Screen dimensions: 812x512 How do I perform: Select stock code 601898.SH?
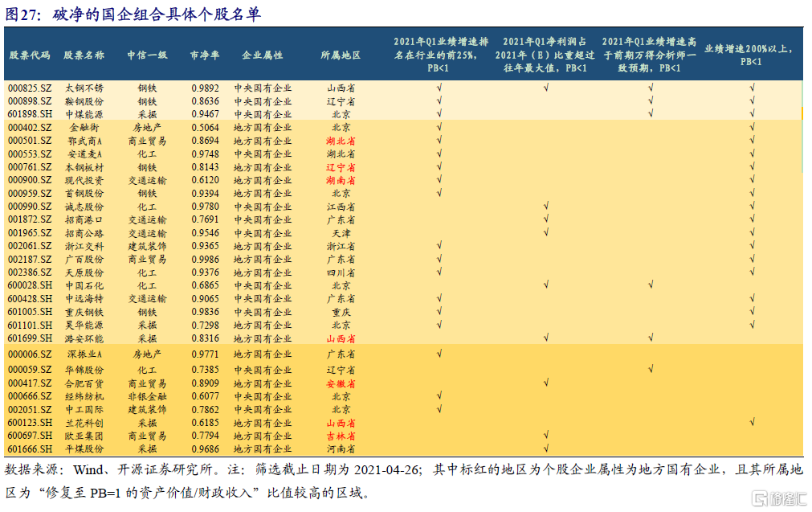tap(30, 114)
